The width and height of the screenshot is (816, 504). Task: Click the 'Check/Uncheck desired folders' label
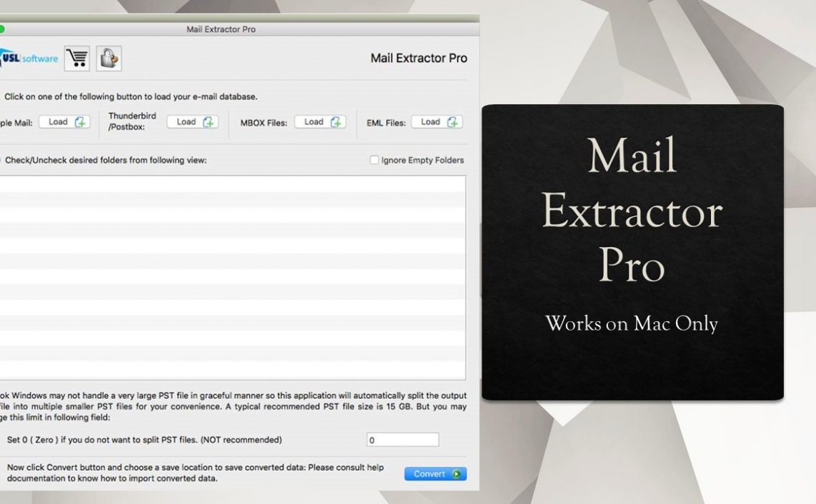point(106,161)
